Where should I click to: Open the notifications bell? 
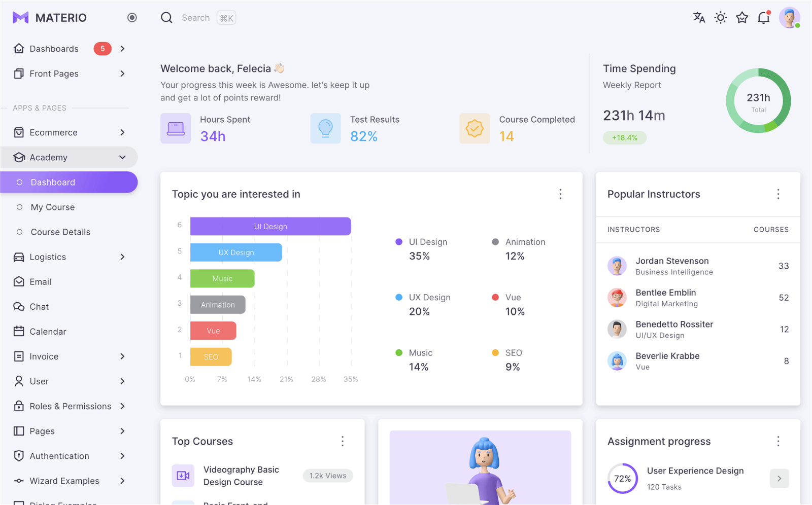coord(764,18)
